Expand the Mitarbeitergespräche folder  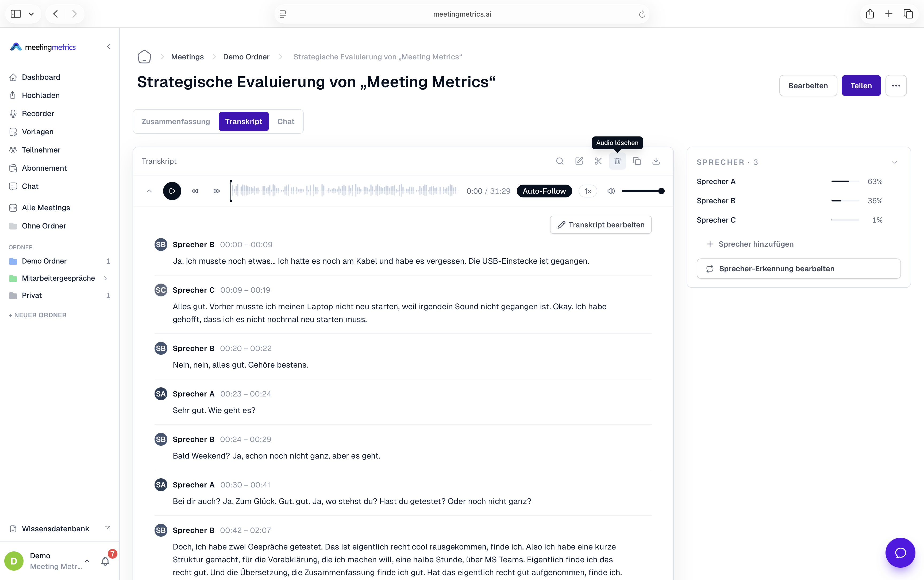pyautogui.click(x=105, y=278)
